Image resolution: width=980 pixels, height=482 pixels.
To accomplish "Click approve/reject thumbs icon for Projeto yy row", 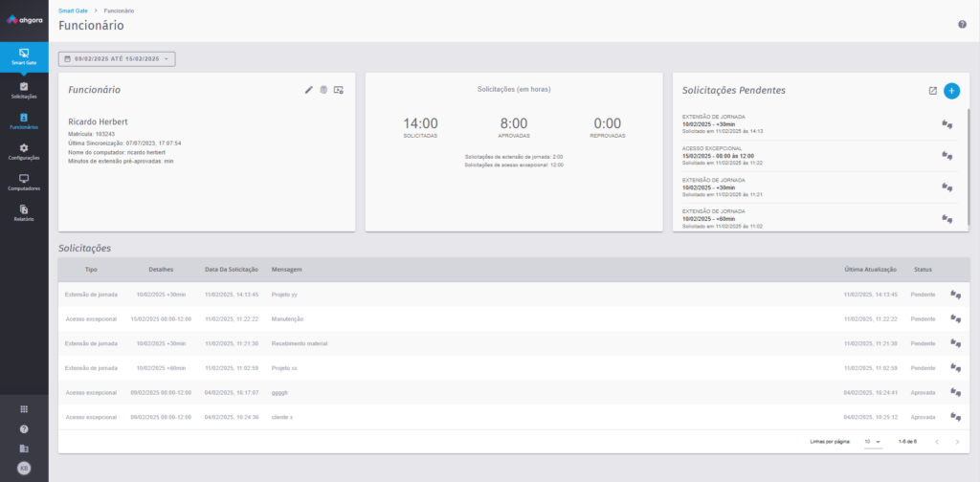I will coord(955,295).
